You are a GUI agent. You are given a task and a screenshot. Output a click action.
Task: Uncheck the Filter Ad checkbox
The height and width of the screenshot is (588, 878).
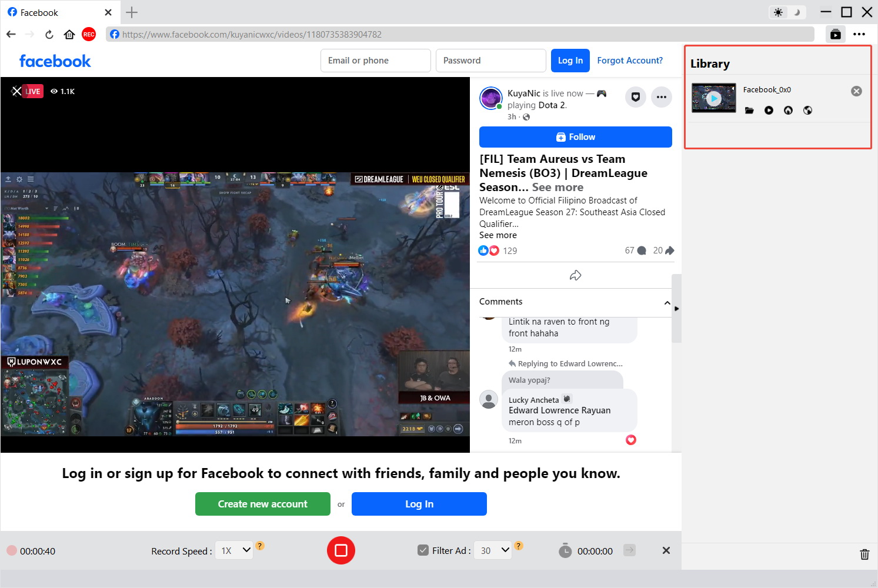423,550
